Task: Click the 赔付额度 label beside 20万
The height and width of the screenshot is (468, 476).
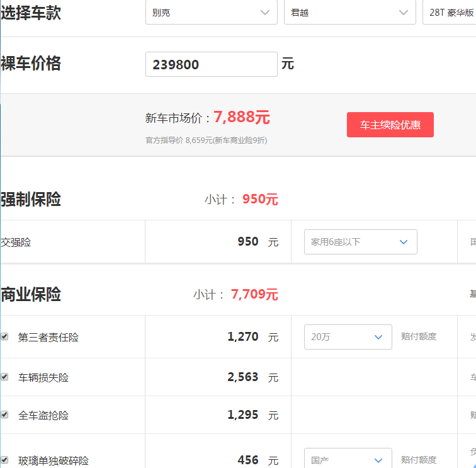Action: click(419, 336)
